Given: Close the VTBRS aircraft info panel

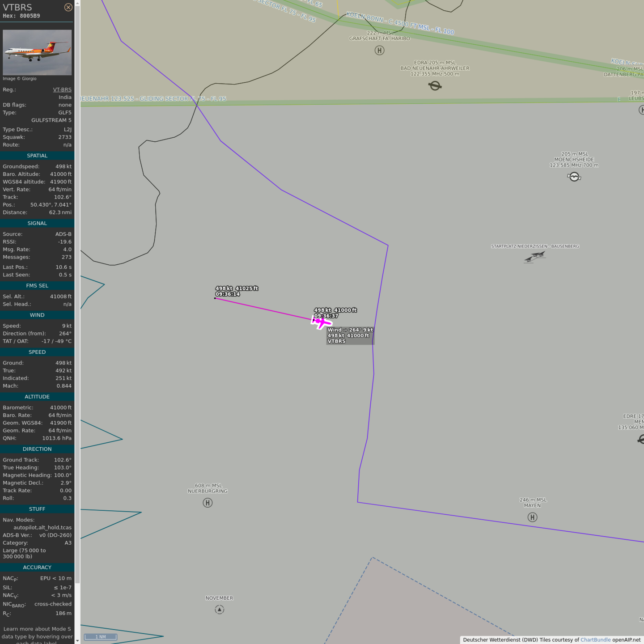Looking at the screenshot, I should click(x=68, y=7).
